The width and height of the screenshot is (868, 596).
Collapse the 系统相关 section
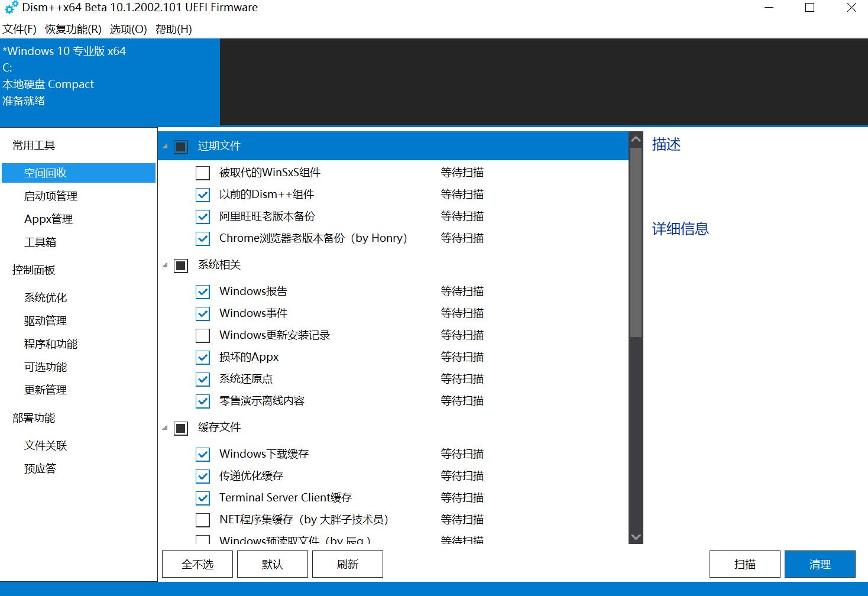tap(166, 265)
